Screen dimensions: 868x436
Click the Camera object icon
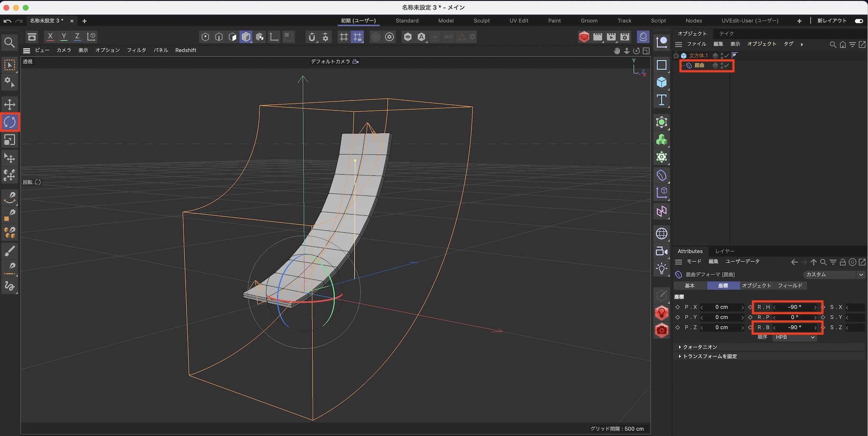click(x=661, y=251)
